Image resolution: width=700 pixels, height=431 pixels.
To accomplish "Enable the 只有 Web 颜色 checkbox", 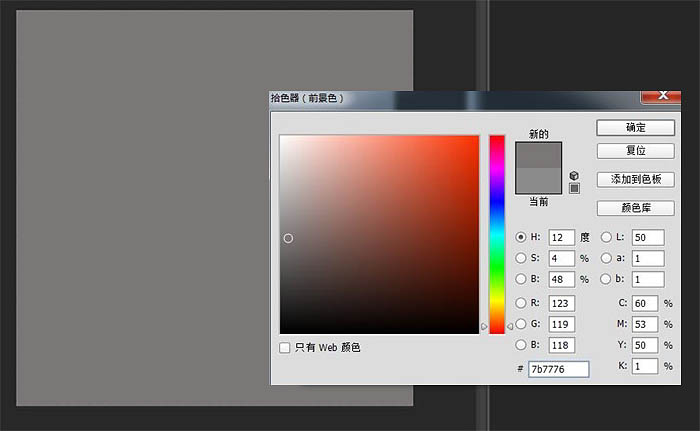I will tap(286, 347).
